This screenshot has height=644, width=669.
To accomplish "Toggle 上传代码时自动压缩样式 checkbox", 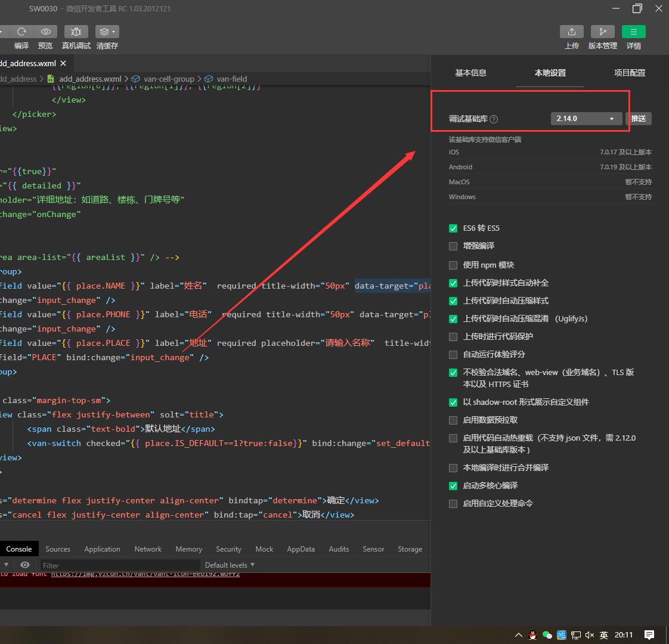I will [453, 301].
